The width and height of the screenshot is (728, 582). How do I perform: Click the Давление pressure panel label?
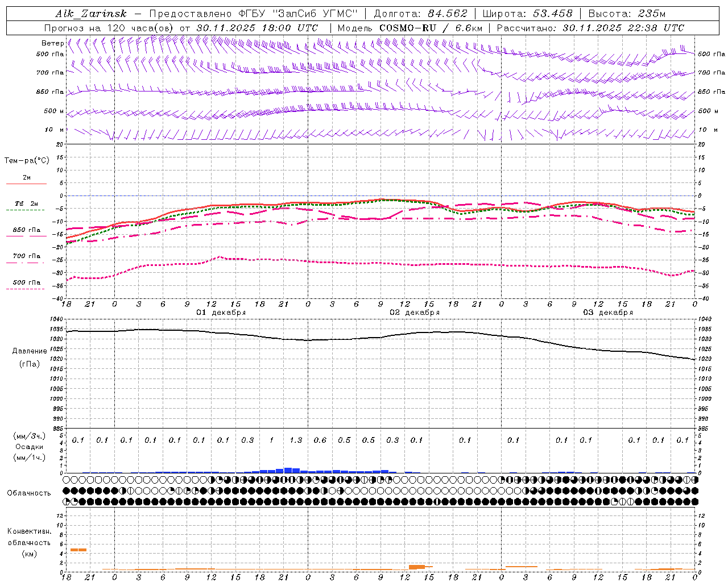[30, 351]
